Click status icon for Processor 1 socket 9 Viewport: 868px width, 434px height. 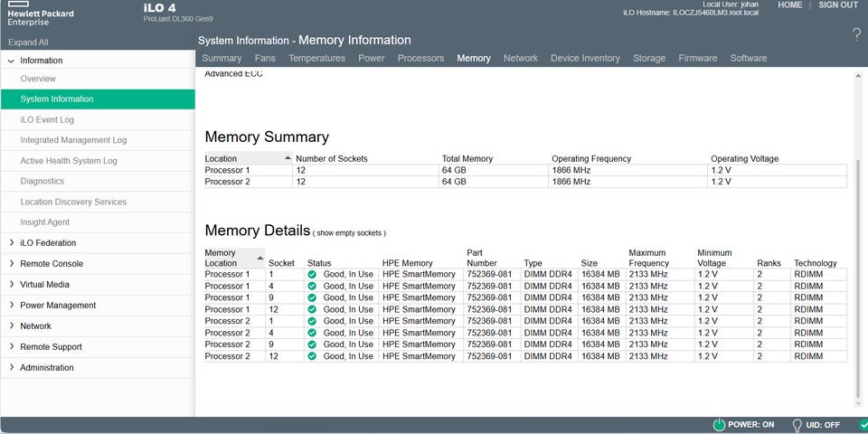pos(312,297)
